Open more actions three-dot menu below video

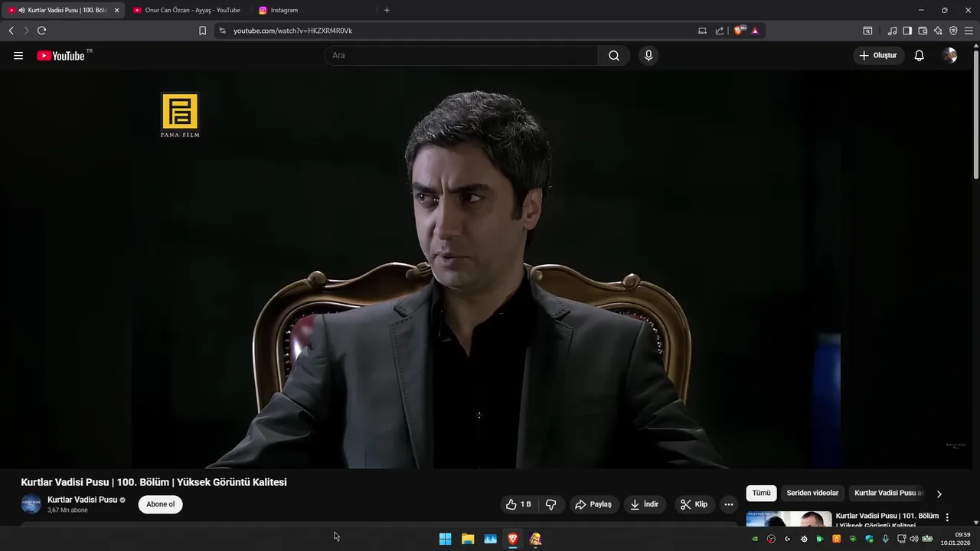click(729, 504)
